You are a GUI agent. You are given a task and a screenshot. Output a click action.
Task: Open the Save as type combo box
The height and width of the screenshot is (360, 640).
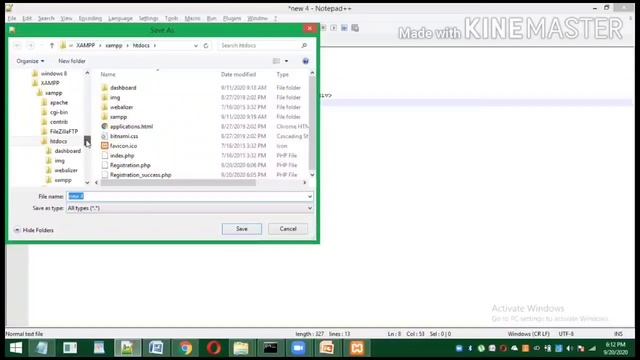click(x=190, y=208)
